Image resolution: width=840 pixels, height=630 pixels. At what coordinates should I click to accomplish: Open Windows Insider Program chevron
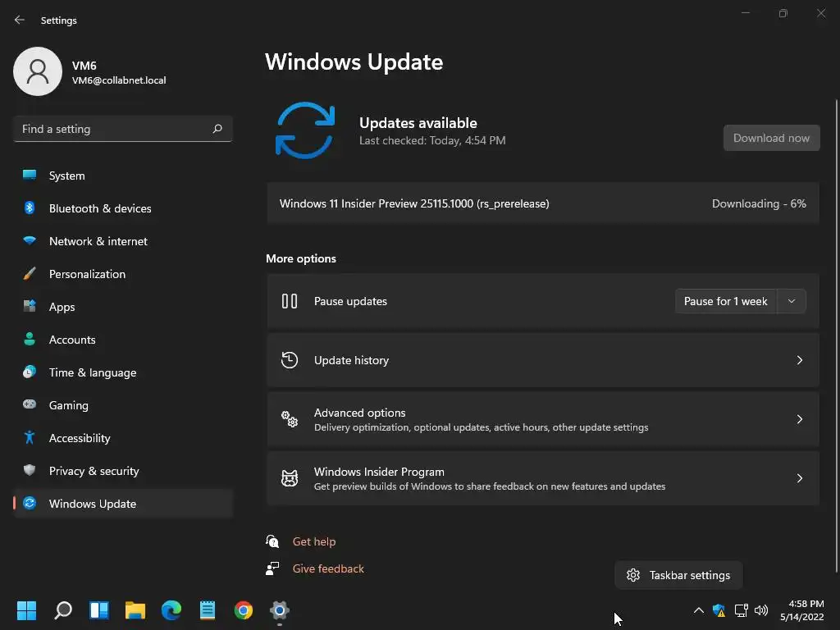(799, 478)
